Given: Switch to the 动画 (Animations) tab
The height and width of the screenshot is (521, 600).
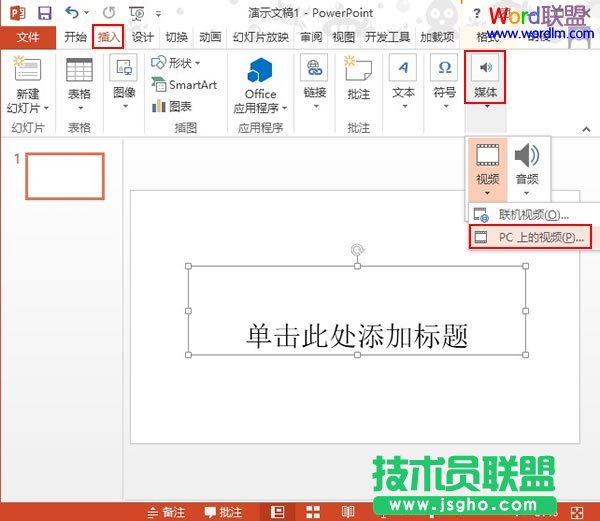Looking at the screenshot, I should [210, 37].
